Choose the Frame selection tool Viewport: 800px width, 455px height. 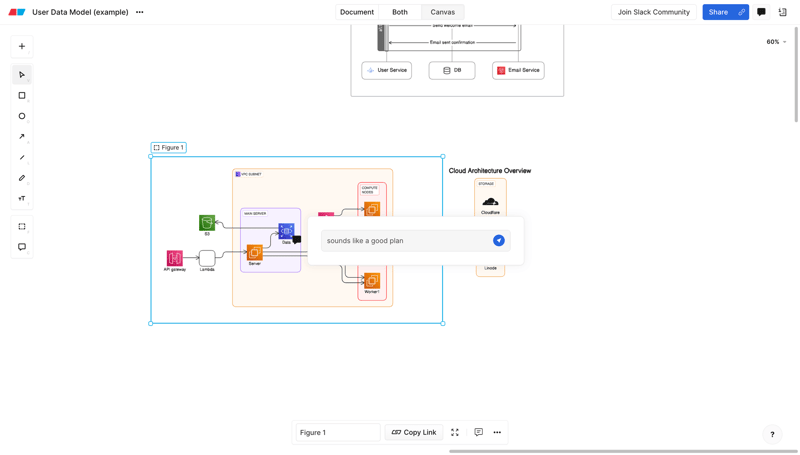pos(22,227)
